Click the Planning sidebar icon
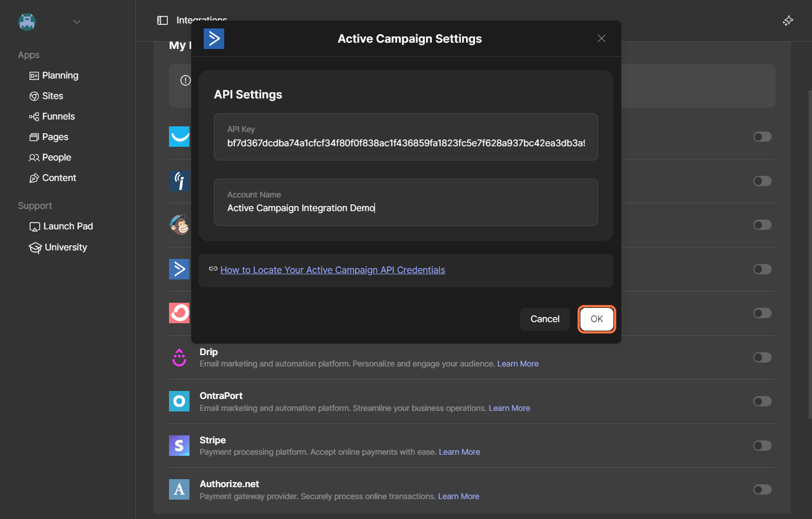Image resolution: width=812 pixels, height=519 pixels. (34, 76)
